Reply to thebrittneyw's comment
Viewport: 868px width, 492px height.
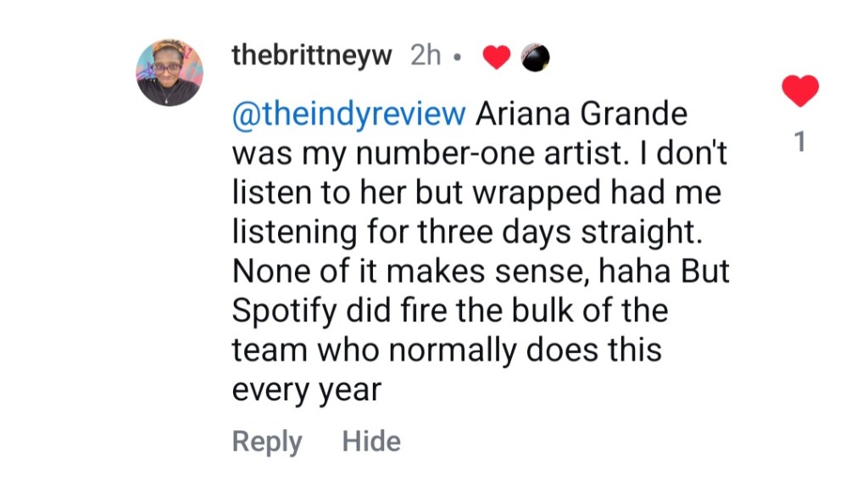[266, 442]
